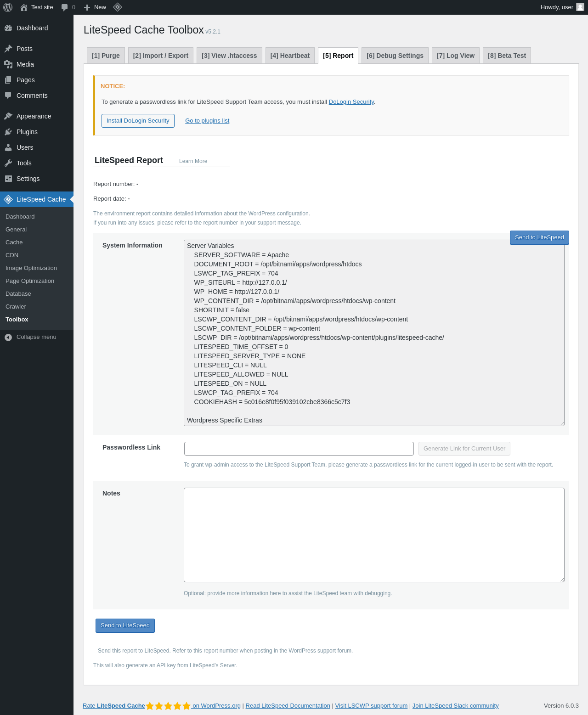588x715 pixels.
Task: Visit LSCWP support forum link
Action: click(371, 706)
